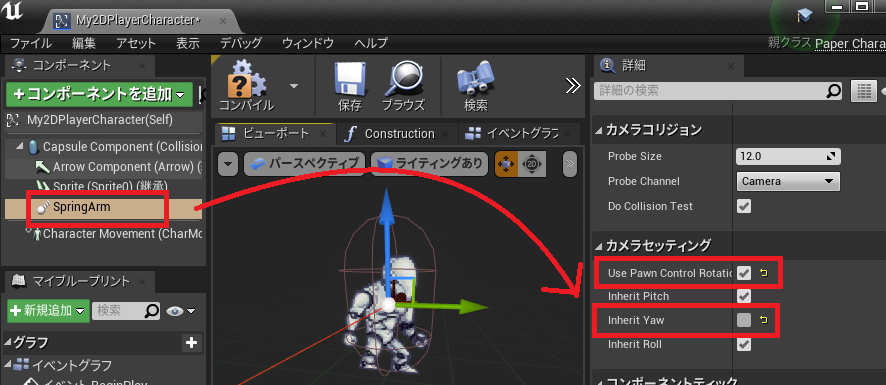Add a new graph with plus button
Image resolution: width=886 pixels, height=385 pixels.
coord(192,343)
